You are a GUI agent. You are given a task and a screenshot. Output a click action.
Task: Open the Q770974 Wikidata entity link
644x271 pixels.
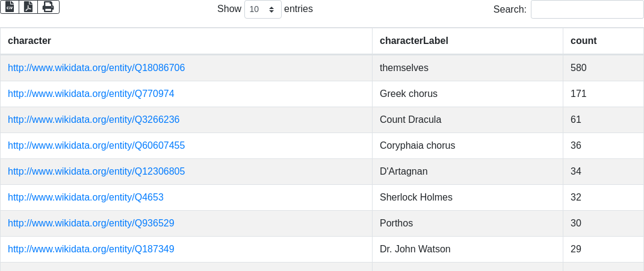click(91, 94)
